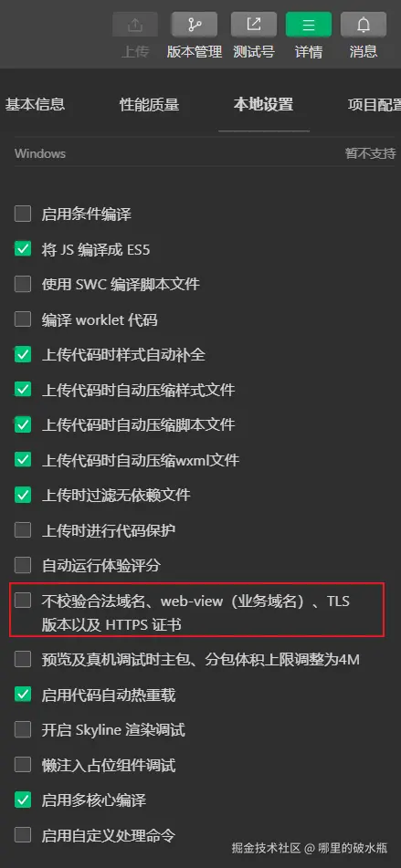
Task: Click the upload (上传) icon
Action: [135, 25]
